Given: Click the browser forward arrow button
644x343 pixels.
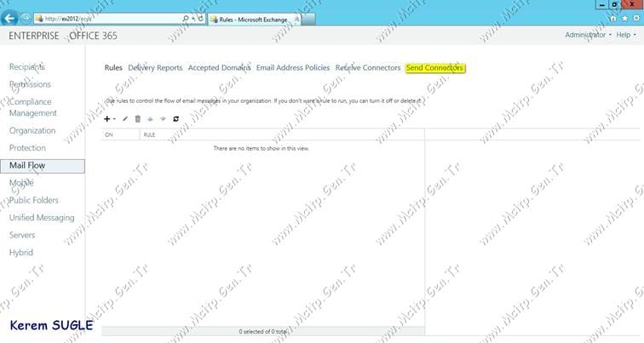Looking at the screenshot, I should (26, 19).
